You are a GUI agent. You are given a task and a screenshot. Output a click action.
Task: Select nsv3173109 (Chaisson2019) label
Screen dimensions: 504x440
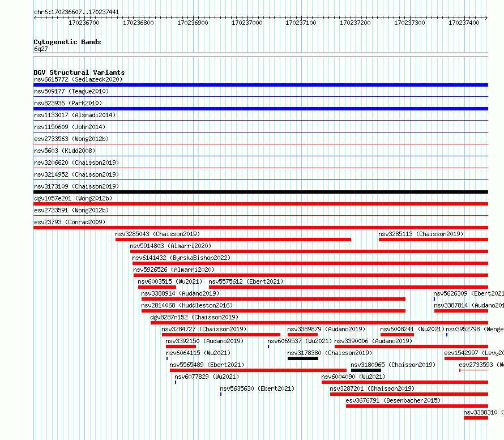(76, 186)
